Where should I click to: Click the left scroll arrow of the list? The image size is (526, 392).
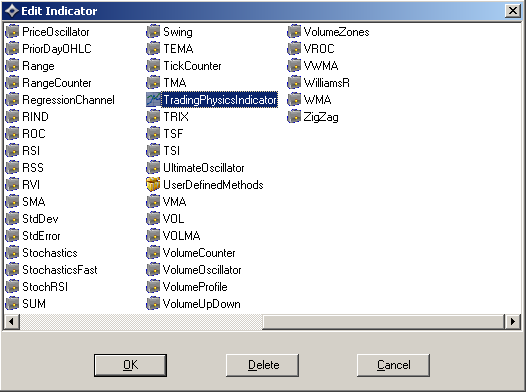point(12,322)
